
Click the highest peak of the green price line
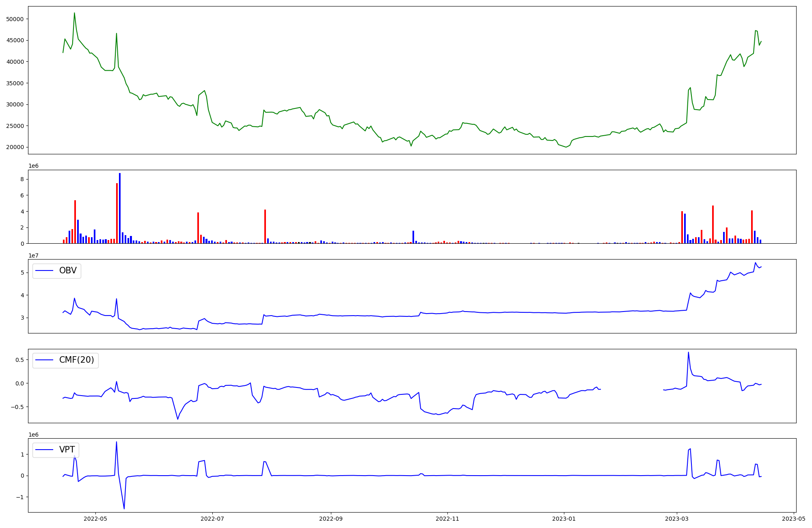(74, 13)
